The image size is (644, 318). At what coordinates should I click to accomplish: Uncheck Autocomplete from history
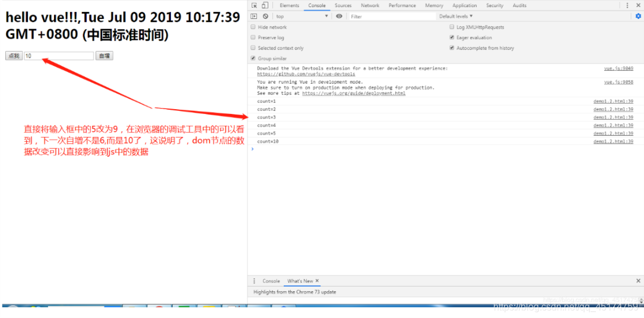click(452, 48)
